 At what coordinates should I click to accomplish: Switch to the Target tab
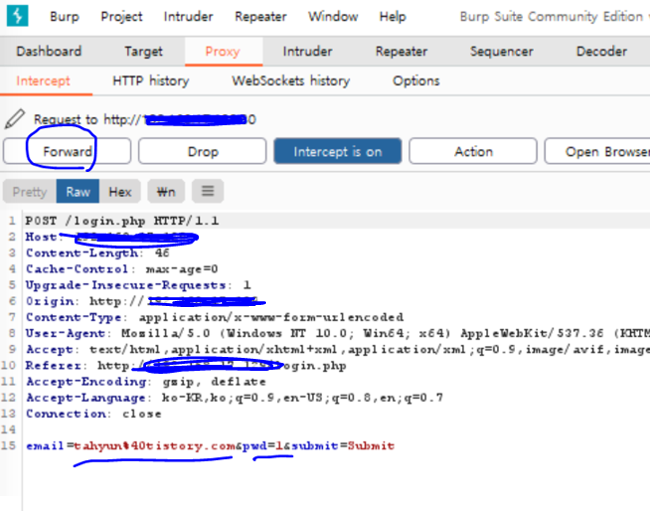click(x=143, y=51)
